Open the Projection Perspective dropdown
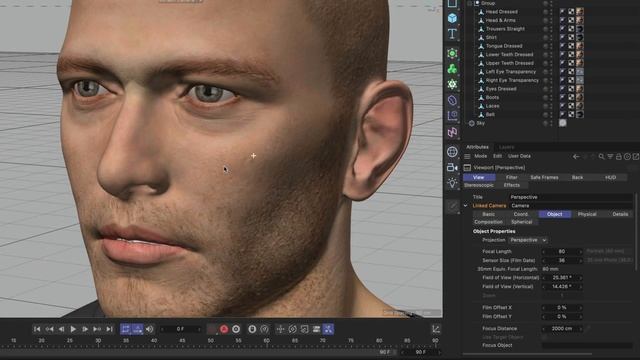 pos(528,240)
